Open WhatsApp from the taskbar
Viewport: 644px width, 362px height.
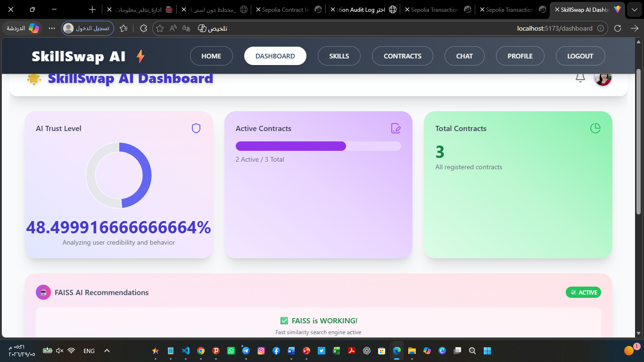[x=231, y=351]
